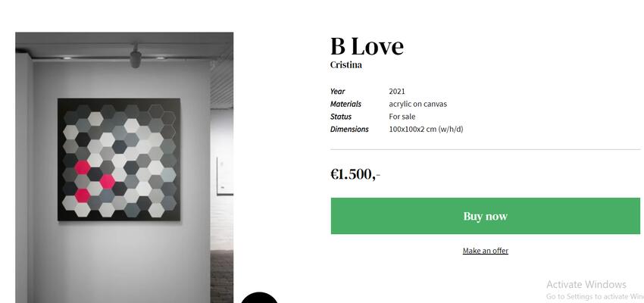Click the lowest pink hexagon in the painting

point(83,195)
